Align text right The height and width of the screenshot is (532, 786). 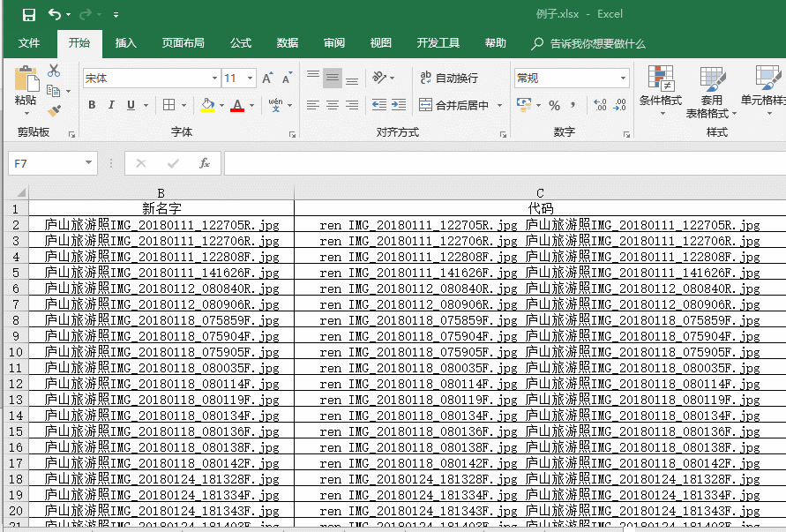tap(352, 105)
